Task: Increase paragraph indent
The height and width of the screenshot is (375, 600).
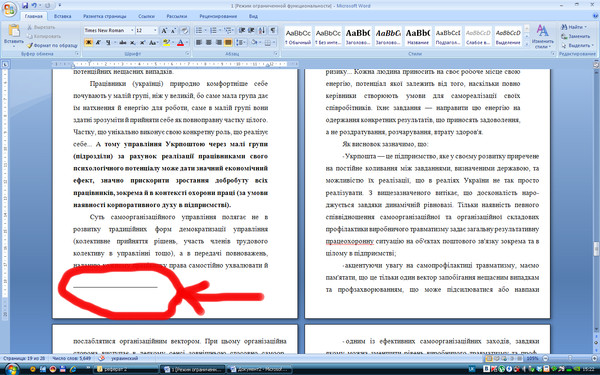Action: pos(251,31)
